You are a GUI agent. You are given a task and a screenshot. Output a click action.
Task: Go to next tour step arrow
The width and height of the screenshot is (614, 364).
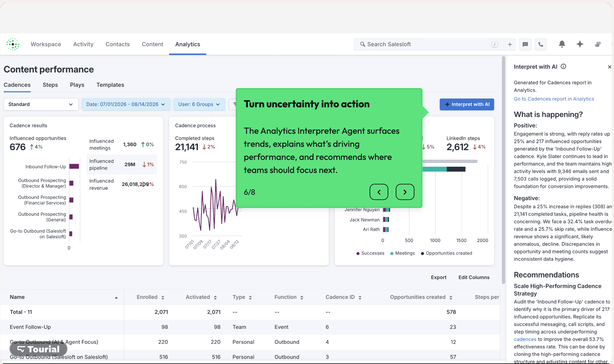(405, 192)
